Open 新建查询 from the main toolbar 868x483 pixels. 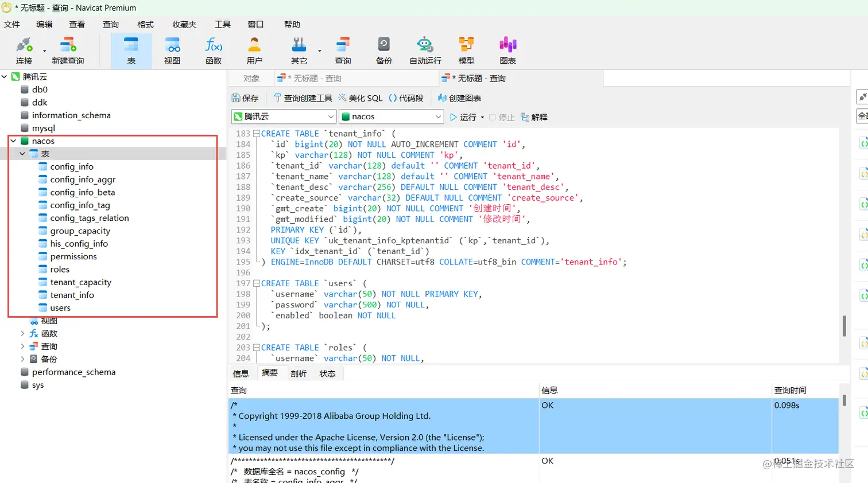pos(68,50)
